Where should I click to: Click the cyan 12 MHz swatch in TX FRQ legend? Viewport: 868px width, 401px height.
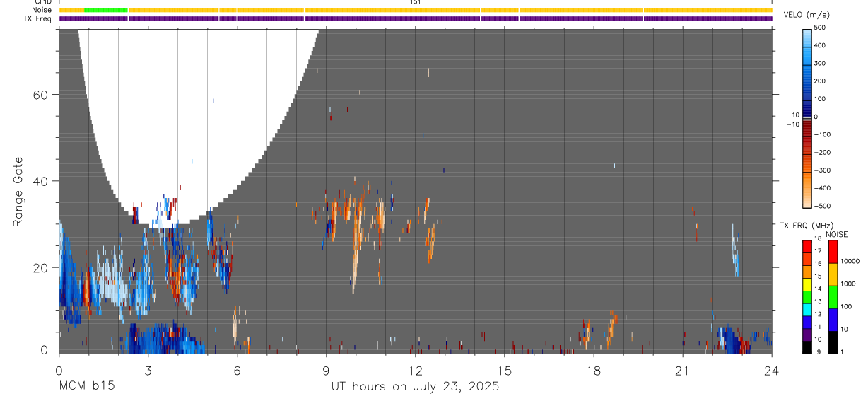click(807, 310)
